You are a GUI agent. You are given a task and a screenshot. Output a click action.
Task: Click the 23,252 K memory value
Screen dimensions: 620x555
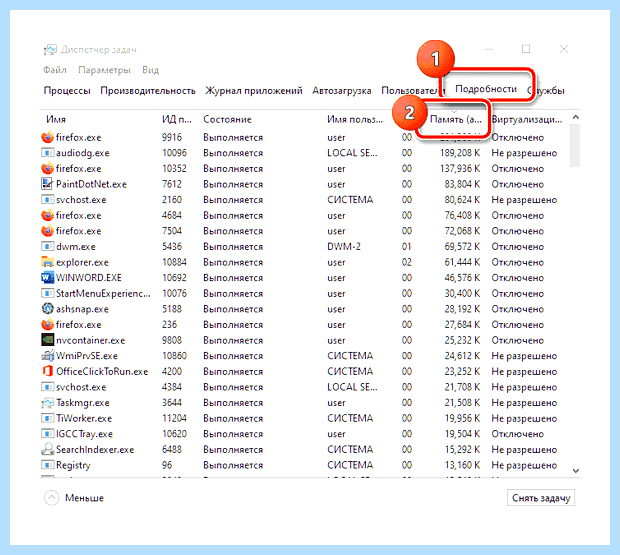pos(462,372)
